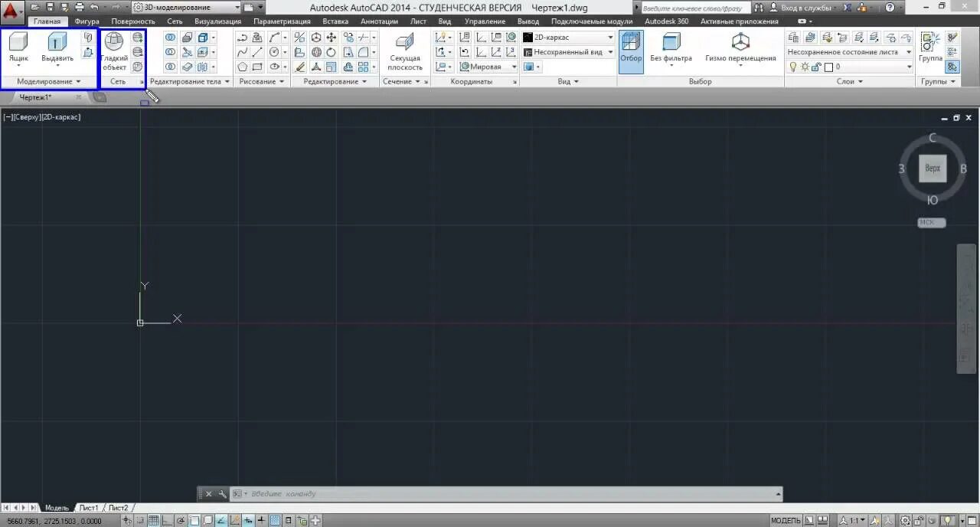980x527 pixels.
Task: Click the wrench customize icon in command line
Action: click(x=222, y=494)
